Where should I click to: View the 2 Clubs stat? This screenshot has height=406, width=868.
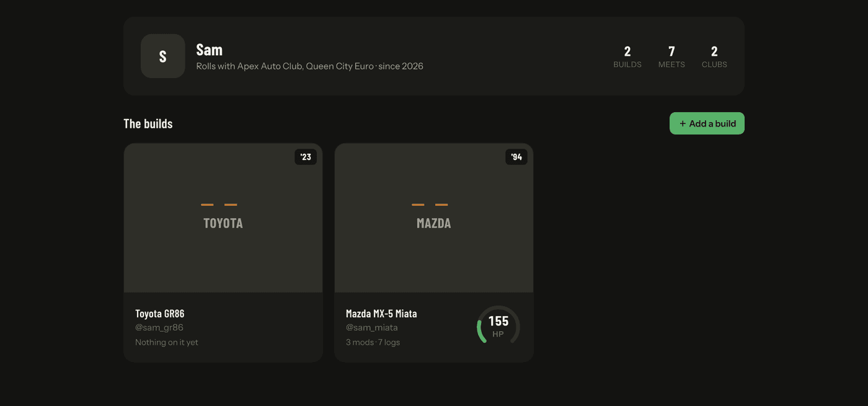click(x=714, y=56)
